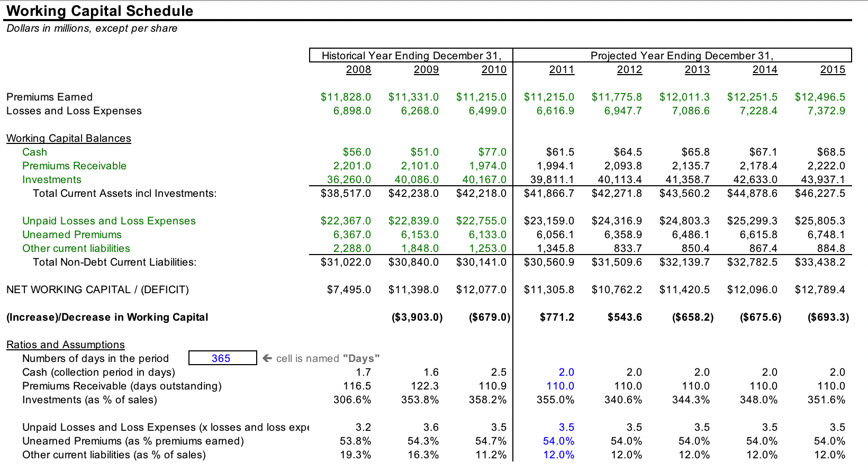Screen dimensions: 868x471
Task: Select the 2013 Total Current Assets value $43,560.2
Action: point(684,193)
